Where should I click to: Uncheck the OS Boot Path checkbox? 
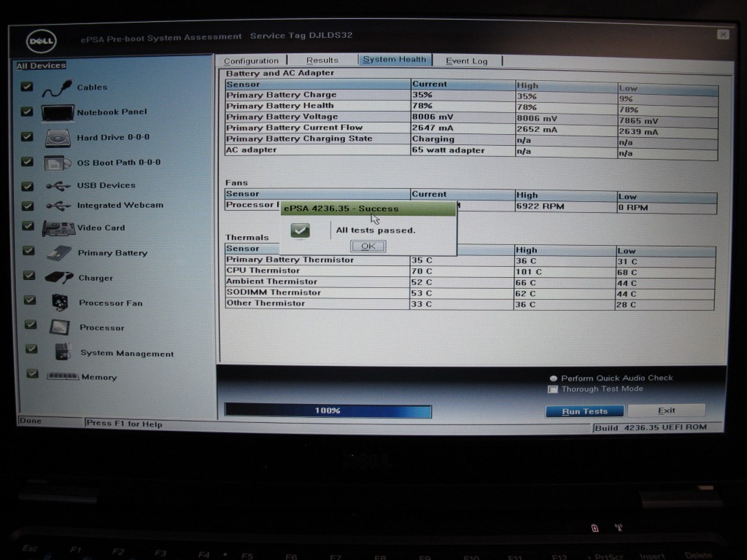[x=28, y=161]
